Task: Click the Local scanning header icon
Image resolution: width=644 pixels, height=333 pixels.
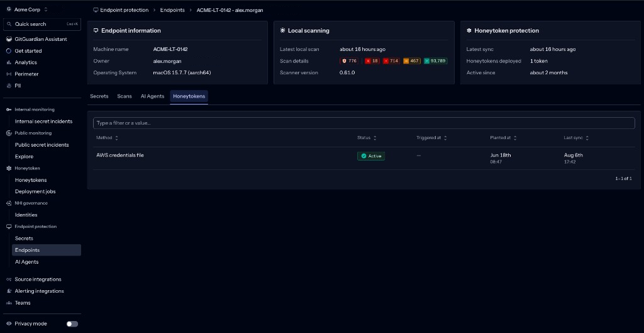Action: [282, 30]
